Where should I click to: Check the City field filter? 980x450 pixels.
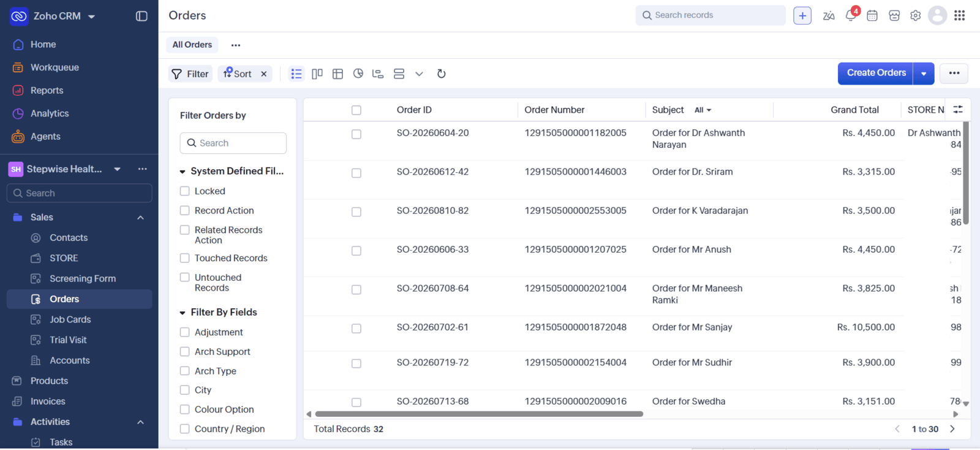184,390
